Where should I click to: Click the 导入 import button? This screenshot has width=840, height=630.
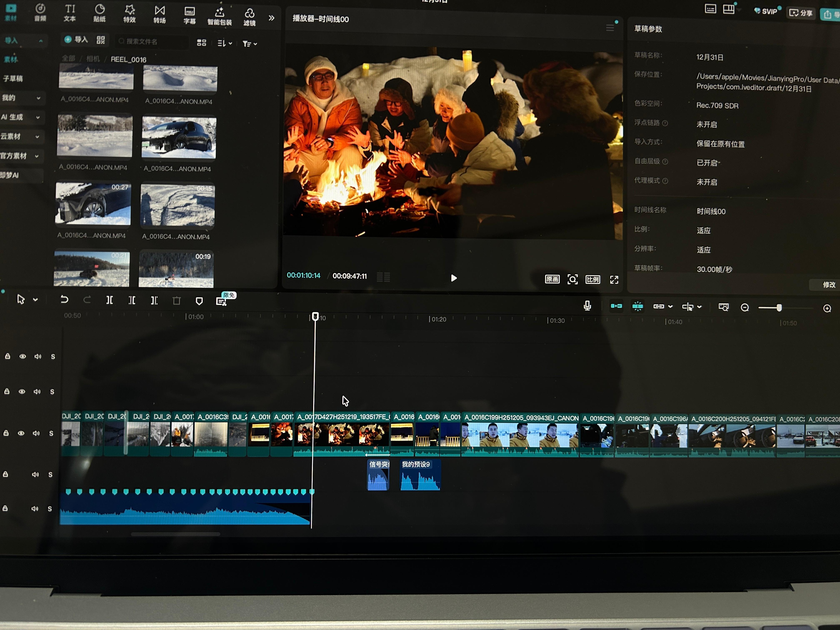pyautogui.click(x=76, y=40)
